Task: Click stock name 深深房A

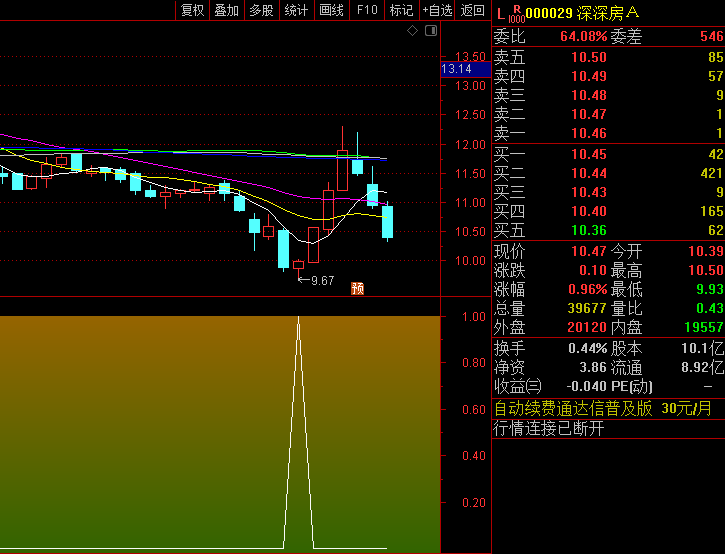Action: click(608, 13)
